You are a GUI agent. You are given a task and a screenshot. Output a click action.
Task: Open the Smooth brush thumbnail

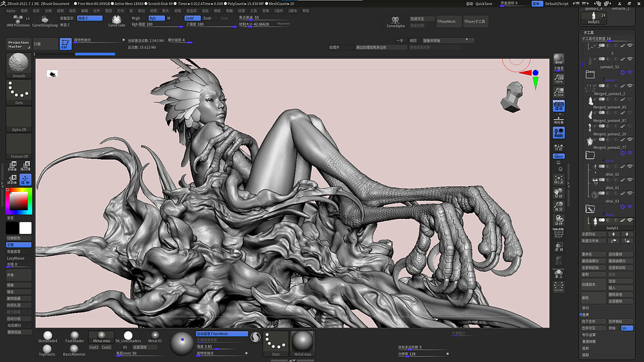pos(19,65)
